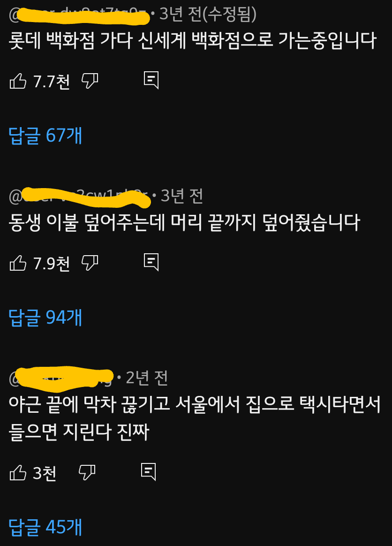Dislike the 동생 이불 comment
This screenshot has width=392, height=546.
[x=90, y=263]
